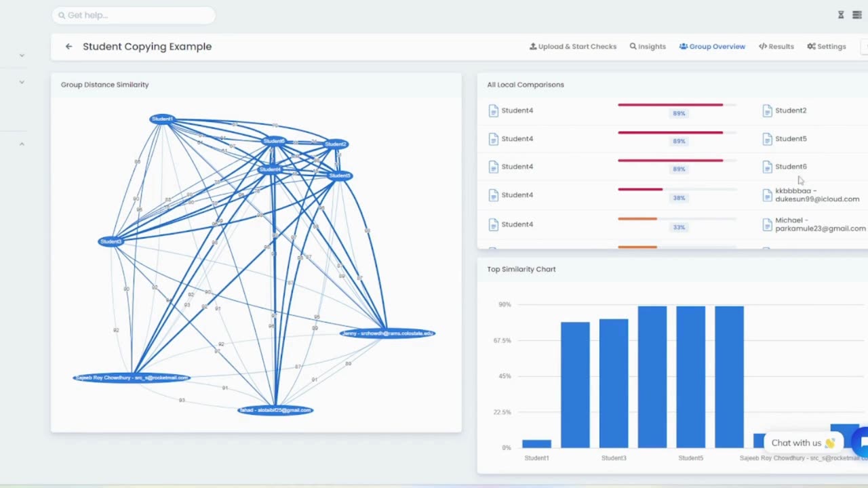The width and height of the screenshot is (868, 488).
Task: Select the Student1 node in the graph
Action: pyautogui.click(x=162, y=119)
